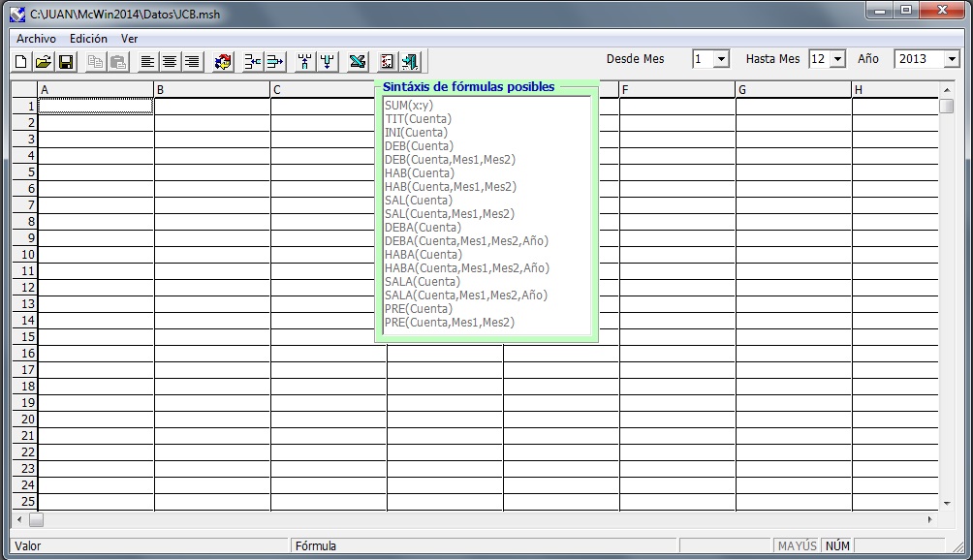
Task: Click the formula syntax list icon
Action: tap(387, 61)
